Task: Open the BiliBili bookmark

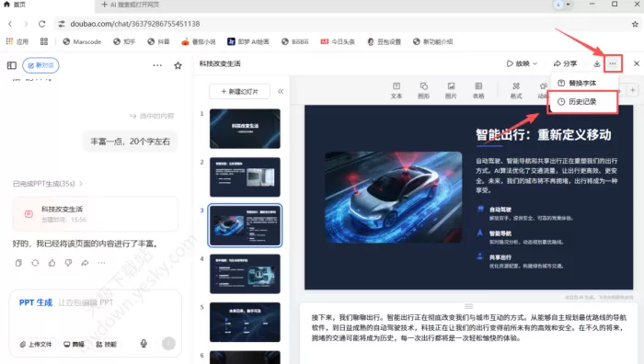Action: coord(295,41)
